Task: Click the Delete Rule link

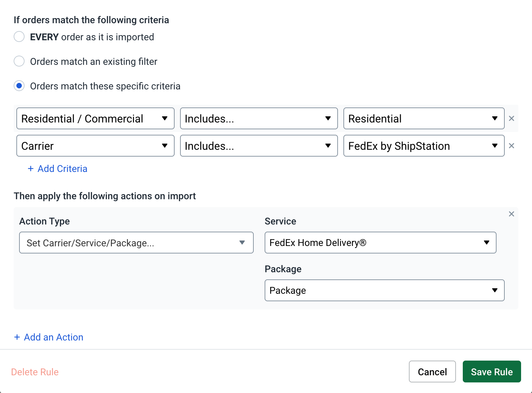Action: (35, 372)
